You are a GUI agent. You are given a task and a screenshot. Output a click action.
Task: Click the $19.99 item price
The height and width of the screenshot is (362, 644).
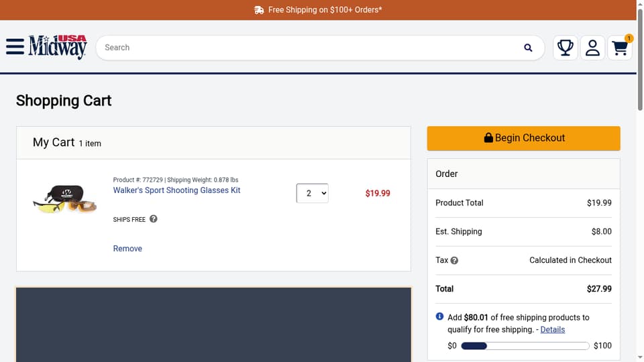(378, 193)
